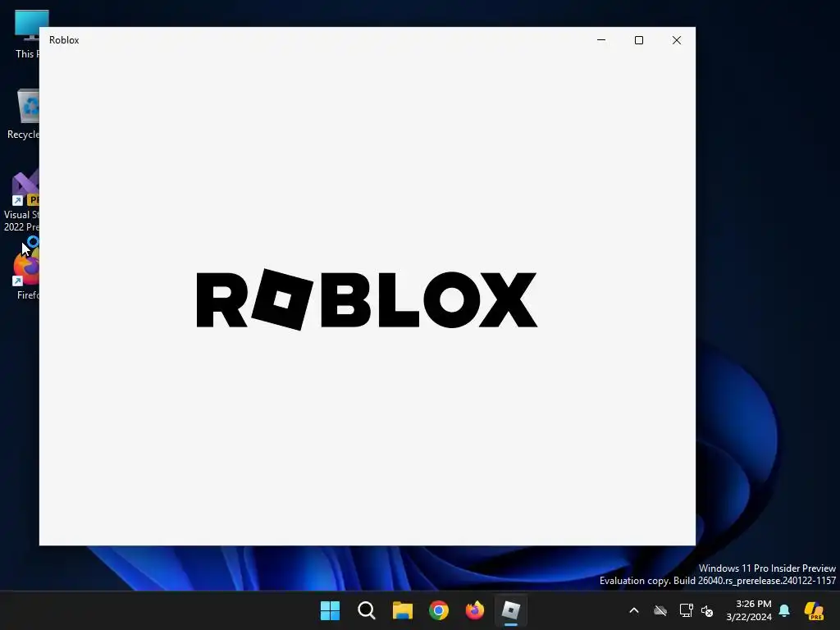
Task: Minimize the Roblox window
Action: (x=601, y=40)
